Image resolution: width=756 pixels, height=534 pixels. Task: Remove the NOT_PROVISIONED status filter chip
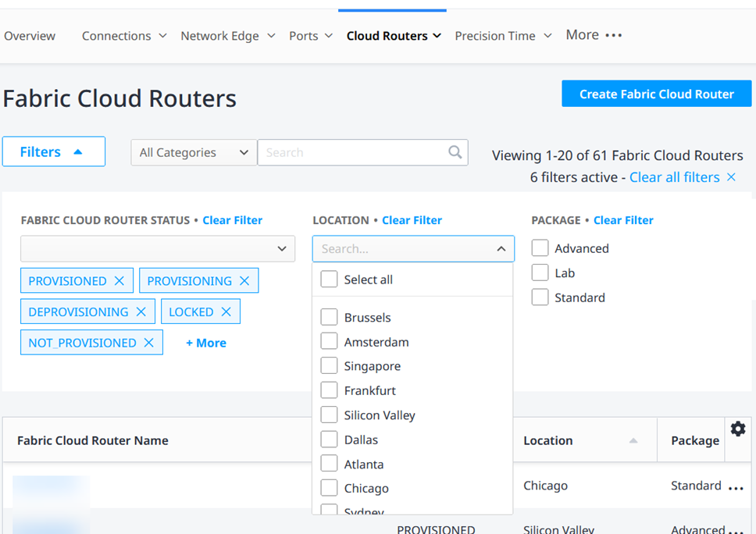tap(148, 343)
